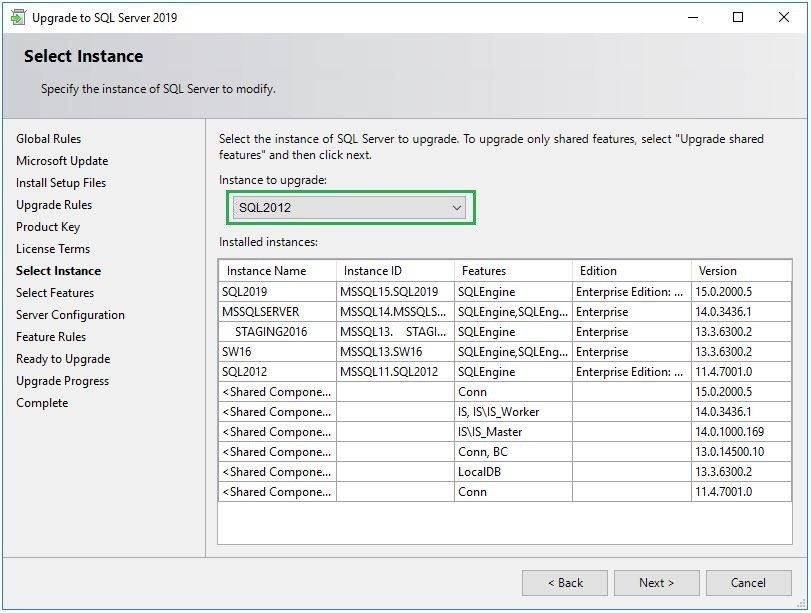Sort by the Instance Name column header
Viewport: 811px width, 613px height.
tap(270, 270)
